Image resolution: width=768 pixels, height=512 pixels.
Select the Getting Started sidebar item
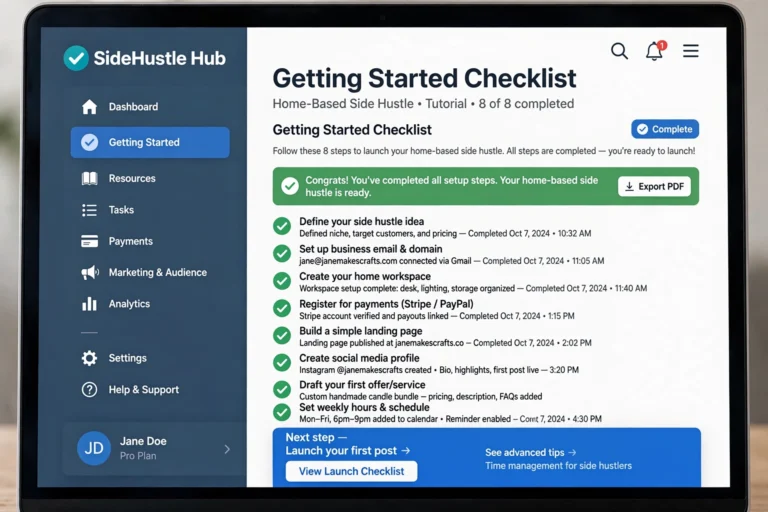[x=150, y=143]
